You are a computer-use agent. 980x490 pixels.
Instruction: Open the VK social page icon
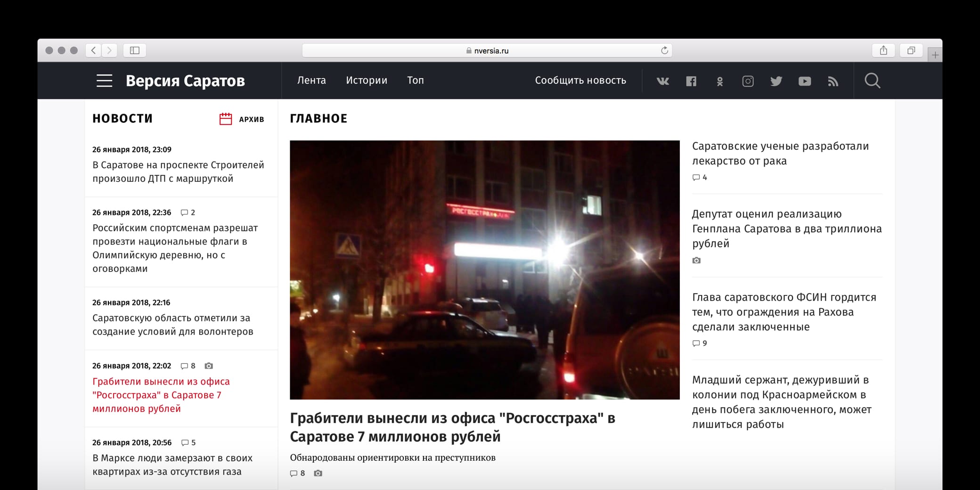[x=662, y=81]
